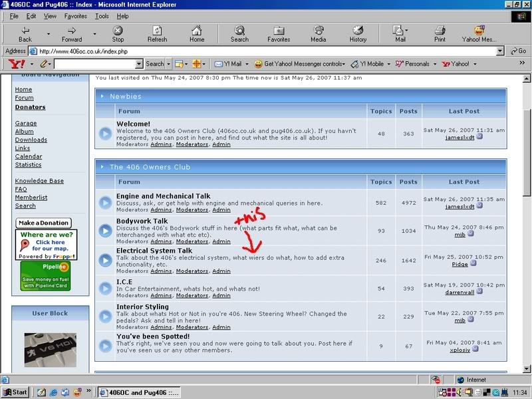Click 406OC and Pug406 taskbar button
The height and width of the screenshot is (399, 532).
(140, 392)
